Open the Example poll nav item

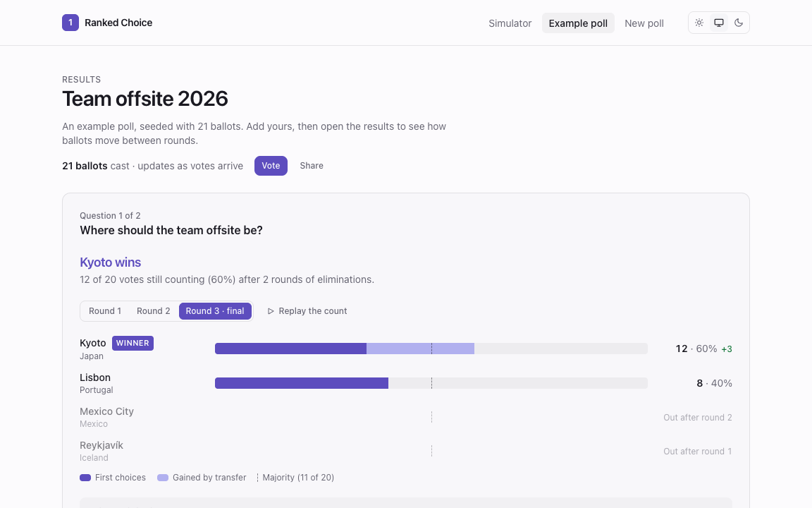pyautogui.click(x=578, y=23)
